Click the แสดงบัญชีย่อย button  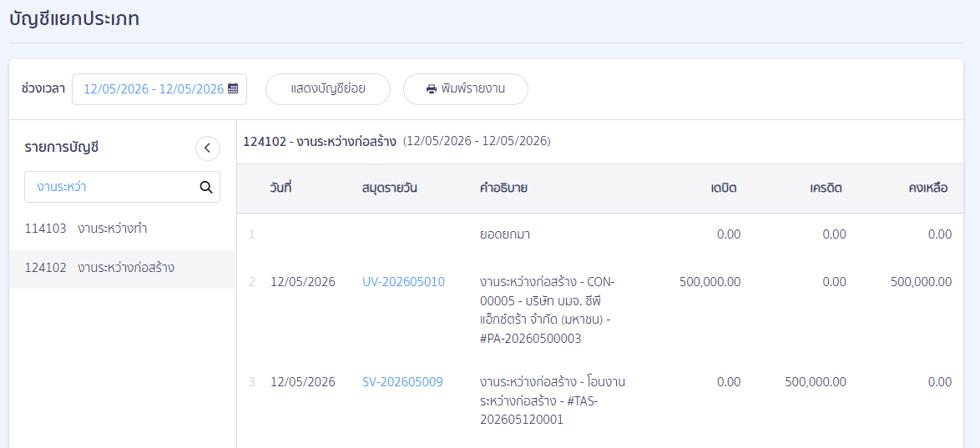tap(328, 89)
